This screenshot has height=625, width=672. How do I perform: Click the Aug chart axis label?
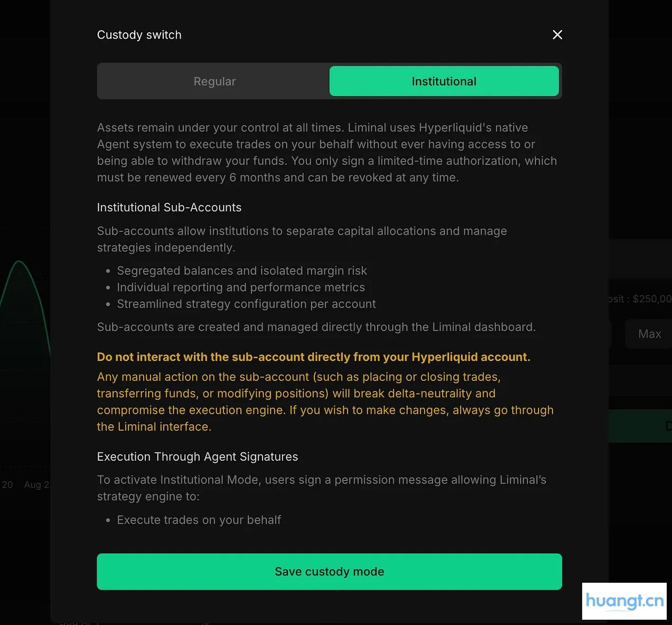[x=35, y=485]
